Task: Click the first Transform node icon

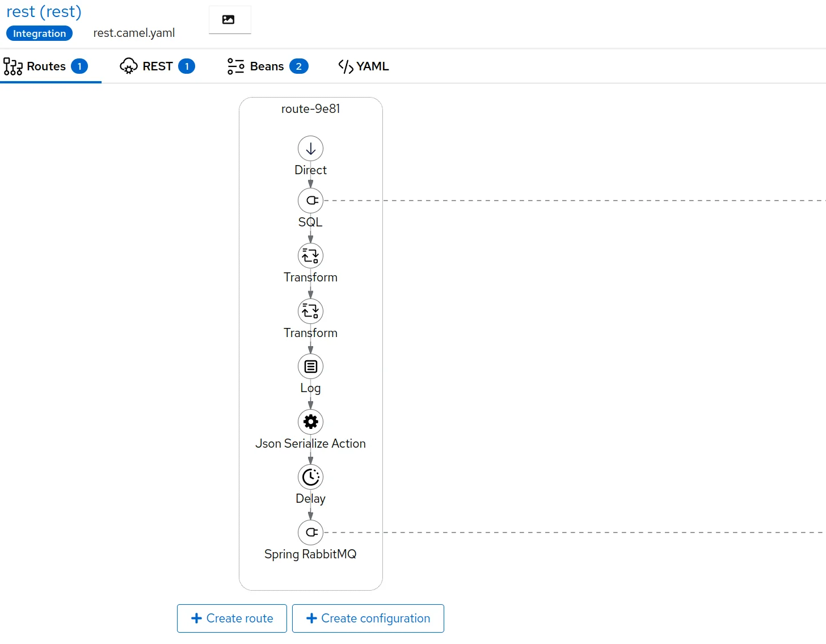Action: point(310,256)
